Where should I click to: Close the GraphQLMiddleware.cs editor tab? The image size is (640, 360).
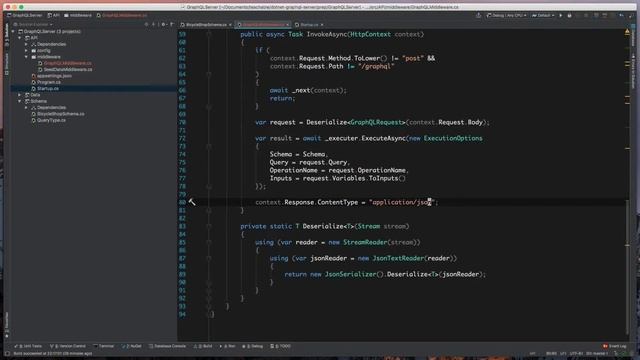(x=287, y=25)
